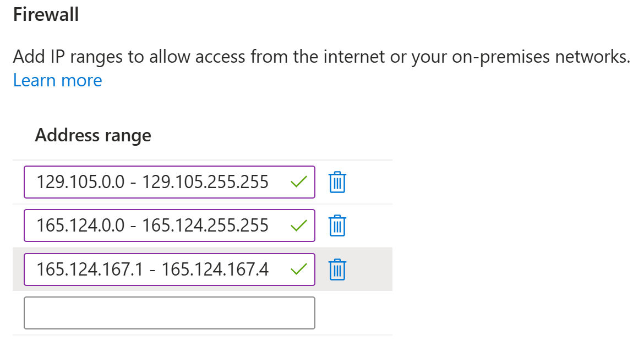Viewport: 644px width, 352px height.
Task: Open the Learn more link
Action: point(58,80)
